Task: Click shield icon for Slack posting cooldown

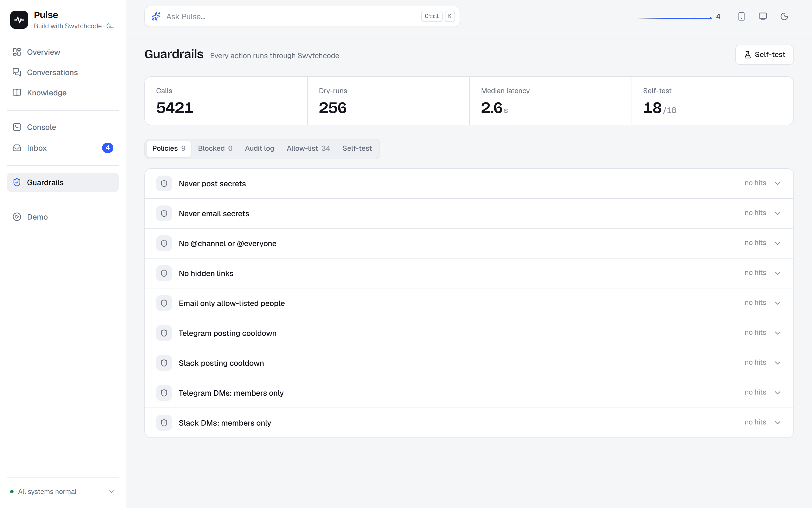Action: [164, 363]
